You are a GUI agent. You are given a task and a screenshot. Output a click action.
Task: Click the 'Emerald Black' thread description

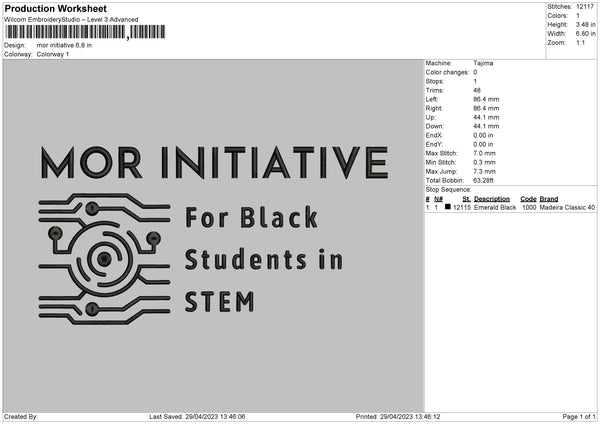point(495,207)
